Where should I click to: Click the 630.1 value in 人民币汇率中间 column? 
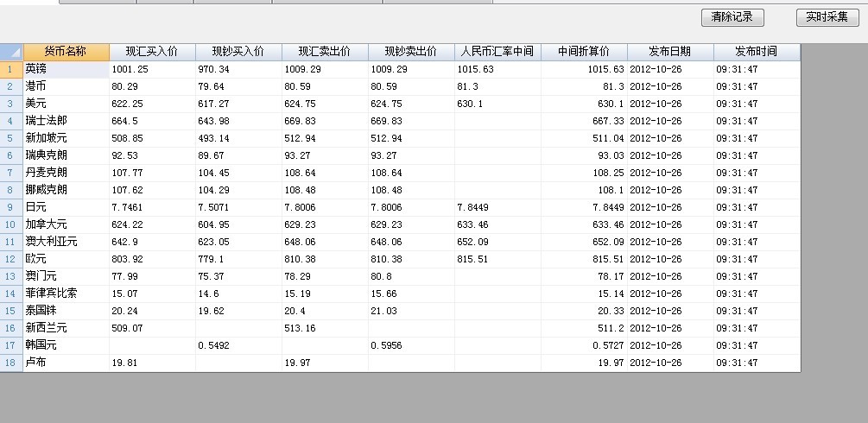click(497, 104)
